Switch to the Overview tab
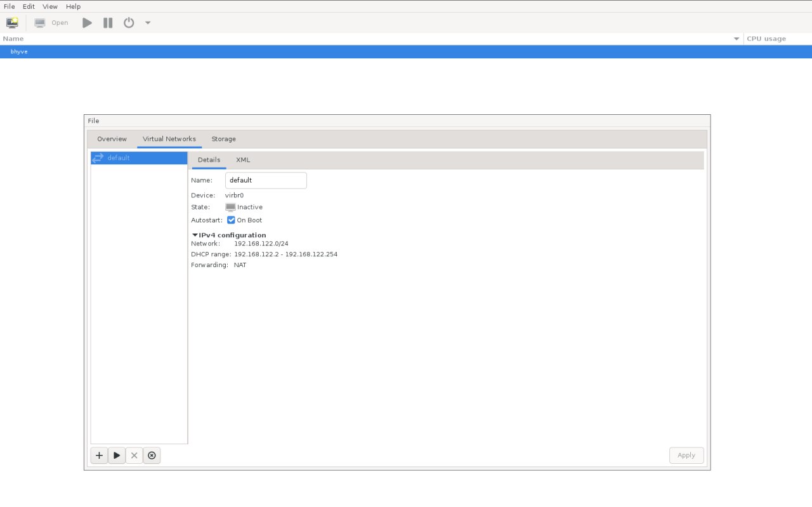 tap(112, 139)
